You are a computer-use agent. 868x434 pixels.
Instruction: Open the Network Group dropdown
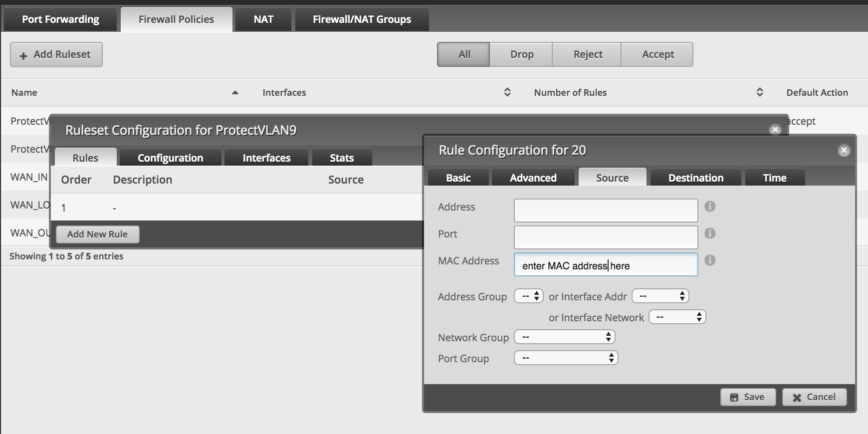tap(565, 337)
